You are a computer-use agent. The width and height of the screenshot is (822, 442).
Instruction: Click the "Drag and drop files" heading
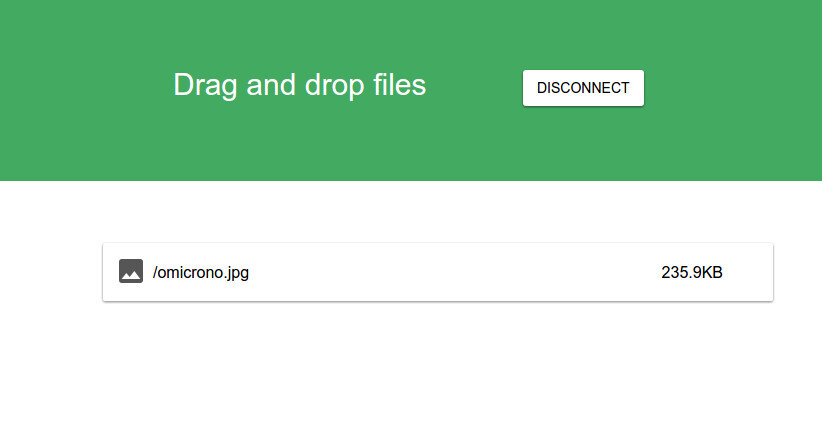click(x=299, y=86)
